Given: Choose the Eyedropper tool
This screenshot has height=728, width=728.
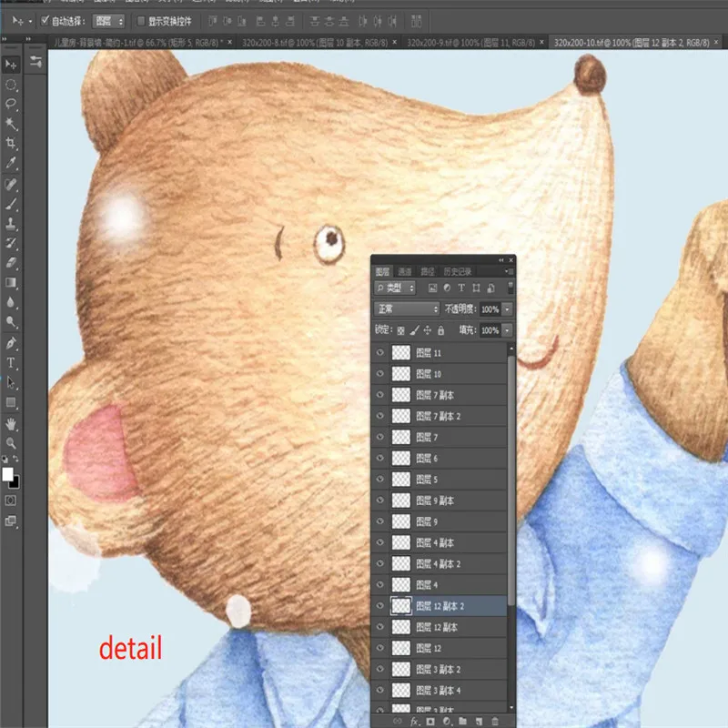Looking at the screenshot, I should (11, 163).
